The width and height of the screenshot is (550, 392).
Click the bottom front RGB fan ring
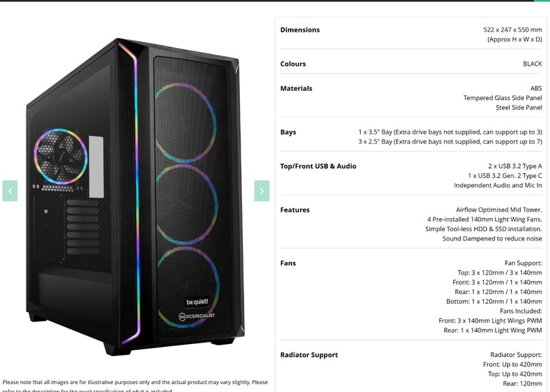point(188,287)
